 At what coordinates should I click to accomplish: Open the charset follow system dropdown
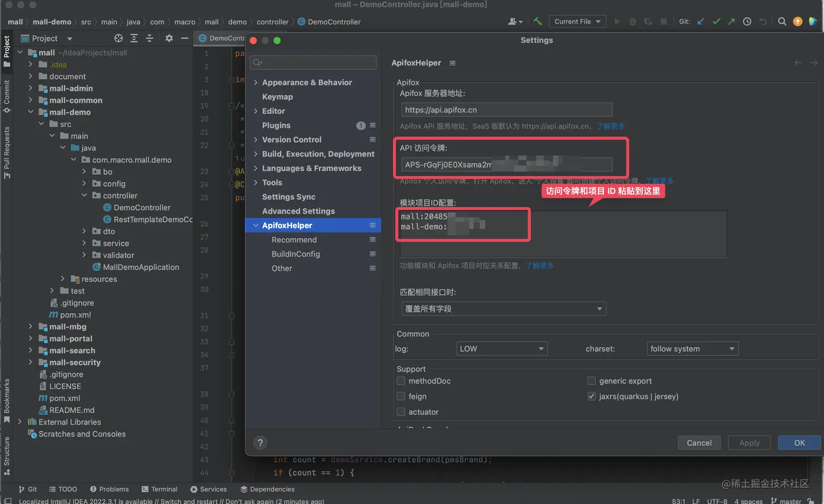pyautogui.click(x=693, y=349)
